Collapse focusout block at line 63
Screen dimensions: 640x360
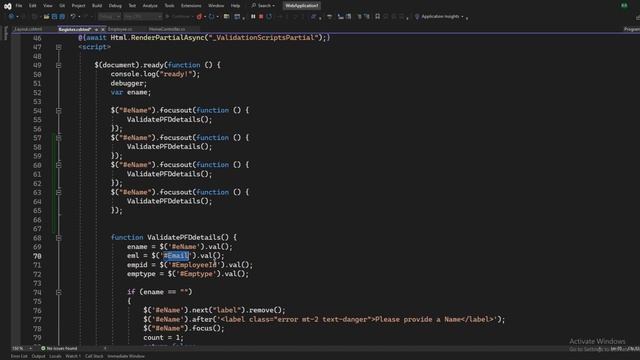pos(59,192)
